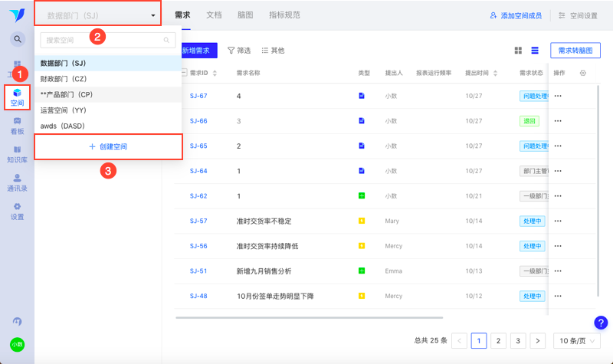Click page 1 in pagination
The width and height of the screenshot is (613, 364).
(479, 341)
